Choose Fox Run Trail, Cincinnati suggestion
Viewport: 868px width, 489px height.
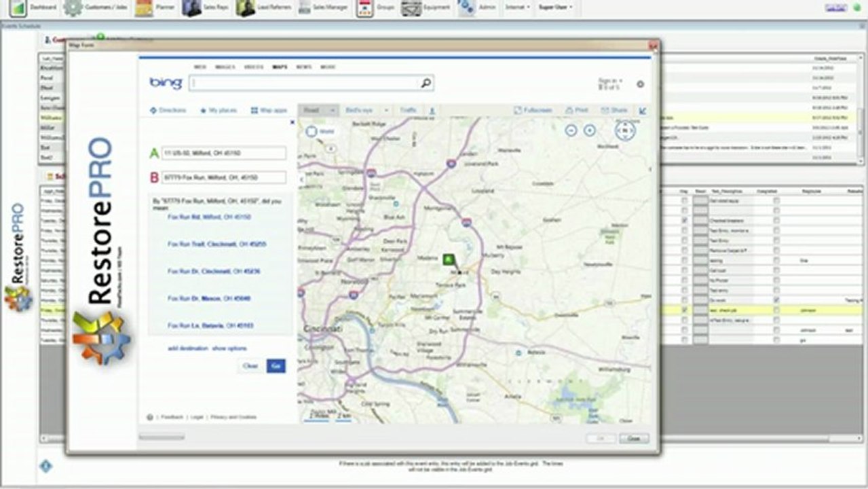217,244
